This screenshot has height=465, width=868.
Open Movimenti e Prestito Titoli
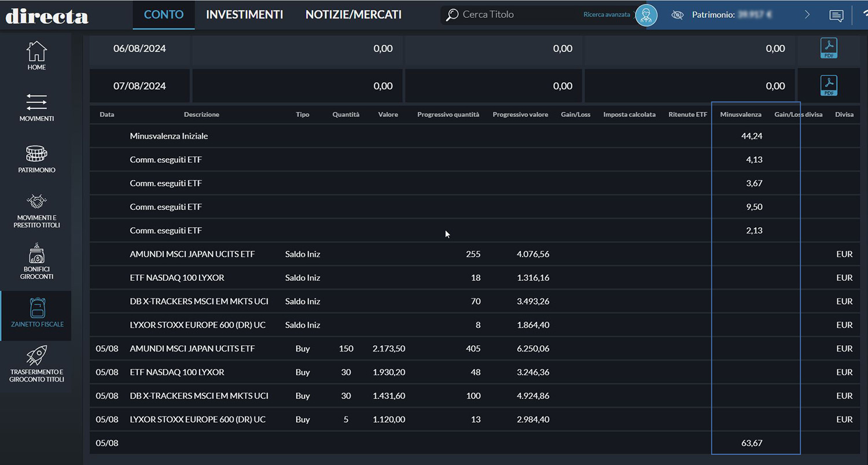coord(36,211)
